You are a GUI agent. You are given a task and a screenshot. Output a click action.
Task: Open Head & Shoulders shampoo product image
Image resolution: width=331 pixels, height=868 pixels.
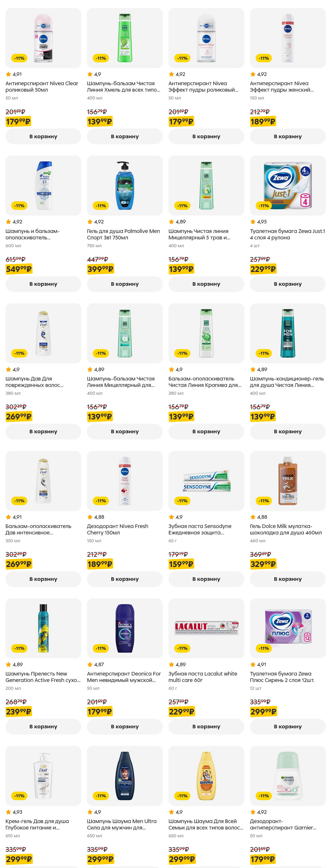pos(43,185)
